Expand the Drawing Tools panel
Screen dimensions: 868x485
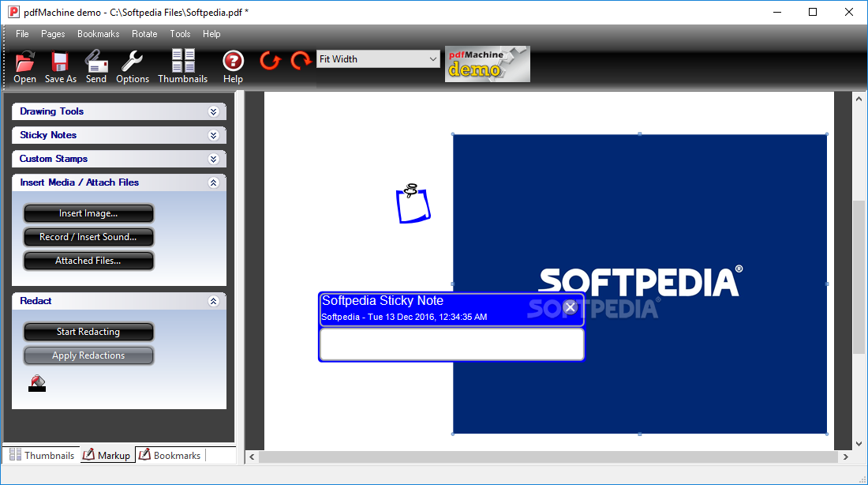pos(214,111)
